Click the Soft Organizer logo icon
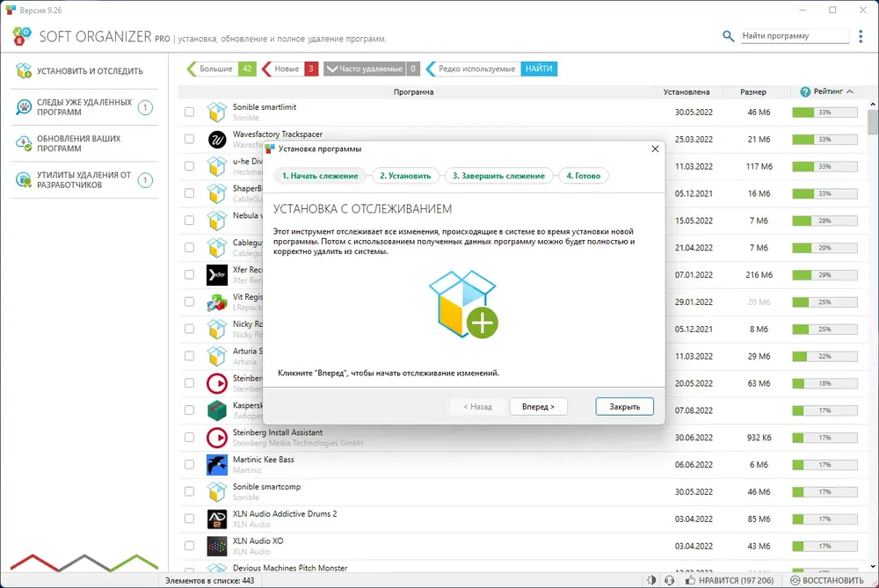Screen dimensions: 879x588 (x=22, y=36)
